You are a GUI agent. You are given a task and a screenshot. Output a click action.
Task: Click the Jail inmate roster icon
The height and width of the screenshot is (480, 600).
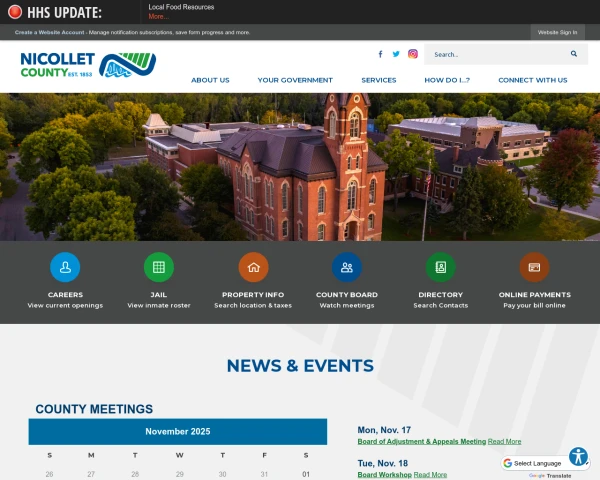tap(159, 267)
